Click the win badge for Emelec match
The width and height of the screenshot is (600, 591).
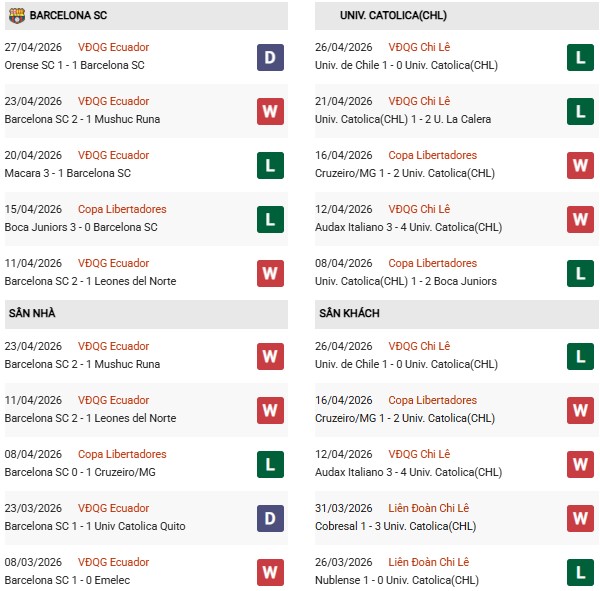click(x=270, y=572)
